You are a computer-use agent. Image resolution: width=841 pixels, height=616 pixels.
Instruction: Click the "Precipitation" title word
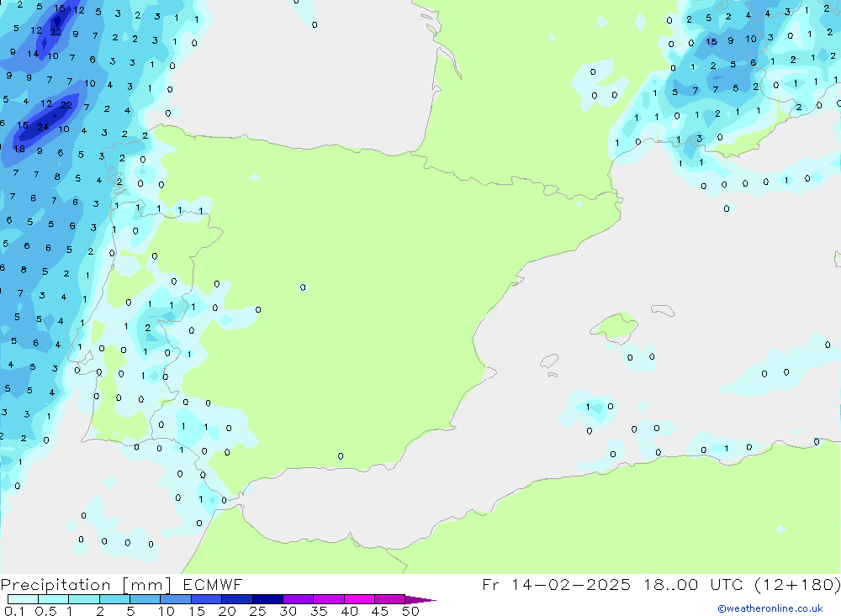pos(56,585)
